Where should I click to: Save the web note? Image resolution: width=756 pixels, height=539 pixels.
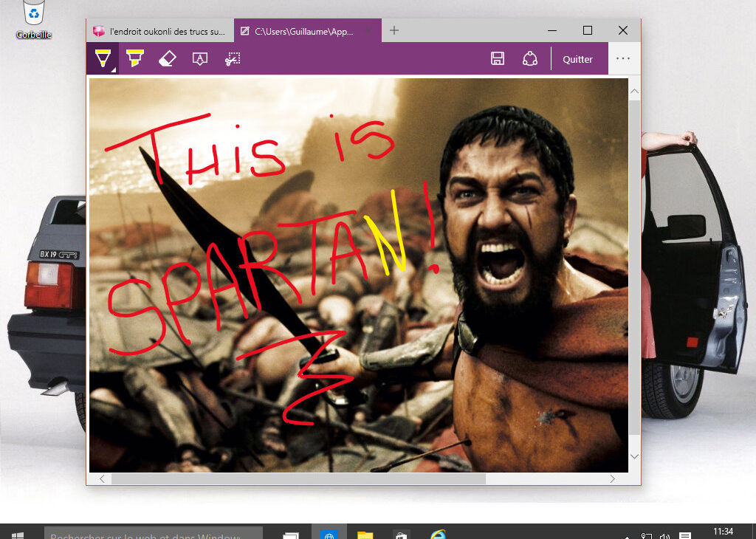tap(498, 59)
